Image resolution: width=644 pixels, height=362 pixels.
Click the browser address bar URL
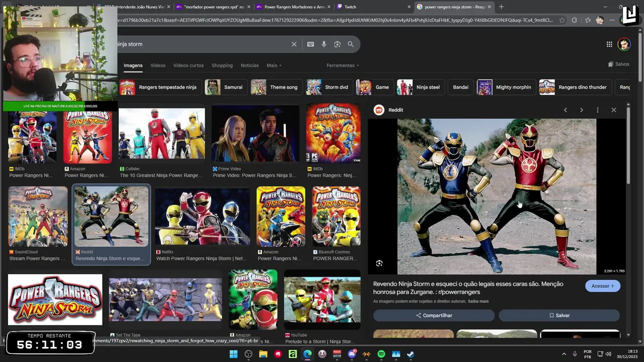[x=335, y=20]
